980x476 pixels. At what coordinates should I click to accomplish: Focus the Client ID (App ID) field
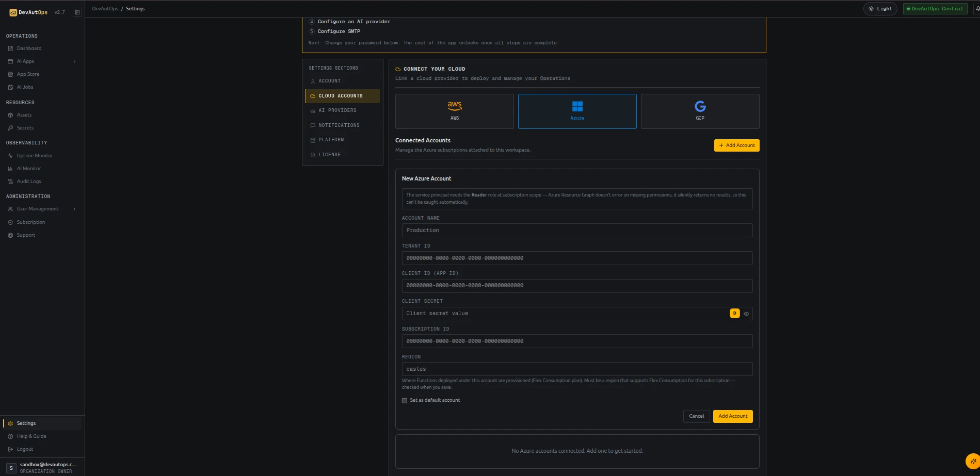pos(577,286)
